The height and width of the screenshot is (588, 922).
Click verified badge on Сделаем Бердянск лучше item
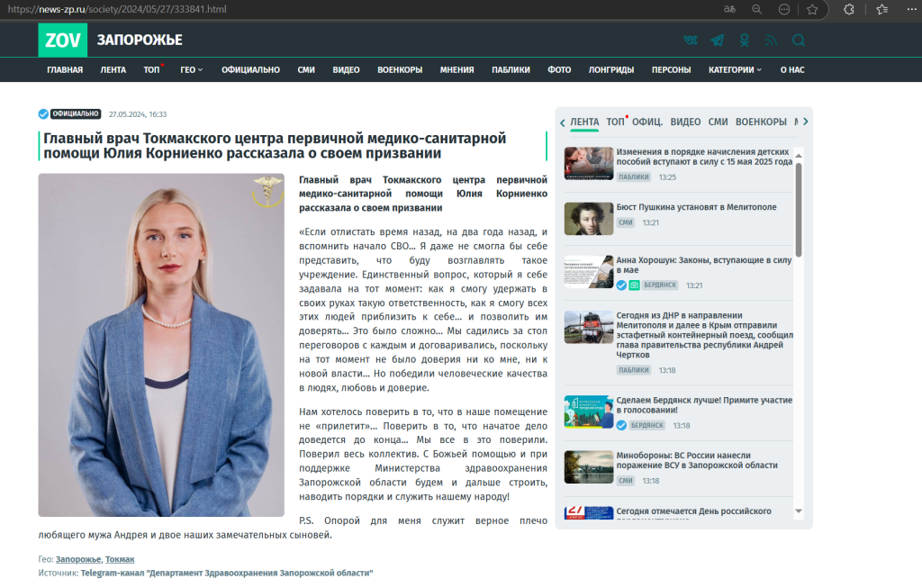pos(621,425)
